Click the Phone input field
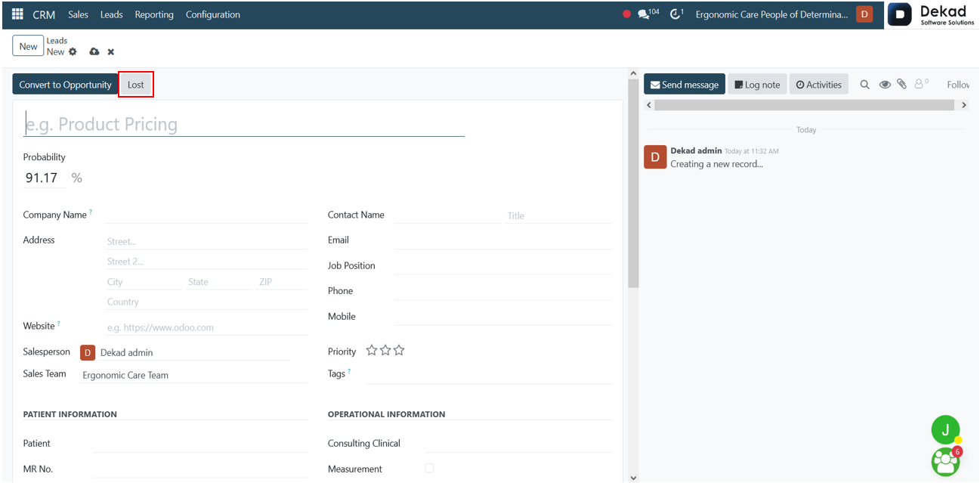980x483 pixels. [503, 291]
